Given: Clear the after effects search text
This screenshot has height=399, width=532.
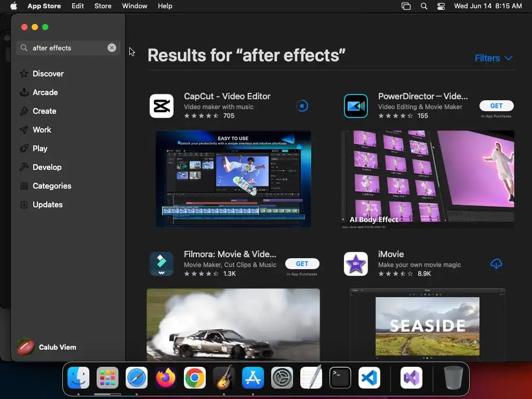Looking at the screenshot, I should click(112, 48).
